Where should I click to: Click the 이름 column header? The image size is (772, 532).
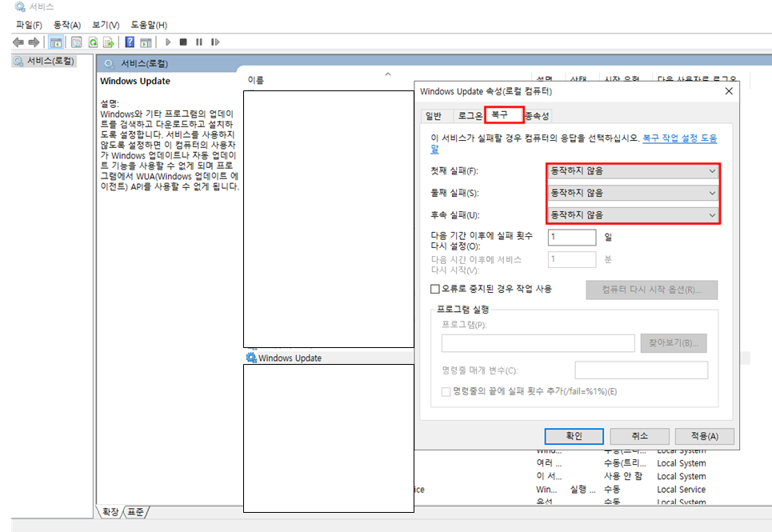(255, 80)
